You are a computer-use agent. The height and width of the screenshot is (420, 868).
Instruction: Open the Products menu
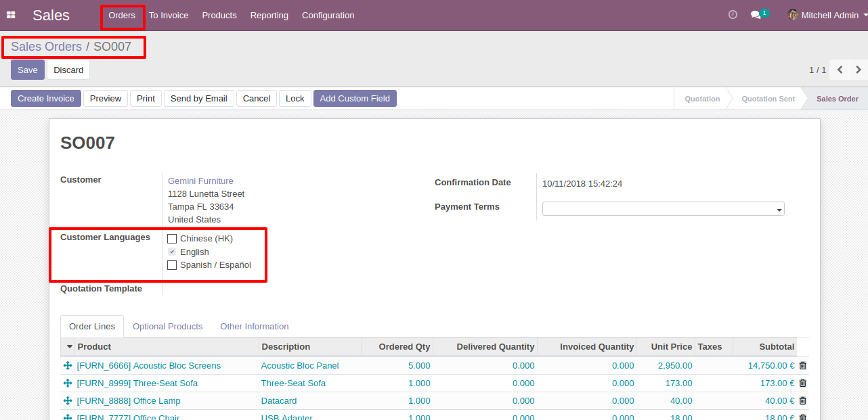tap(219, 15)
